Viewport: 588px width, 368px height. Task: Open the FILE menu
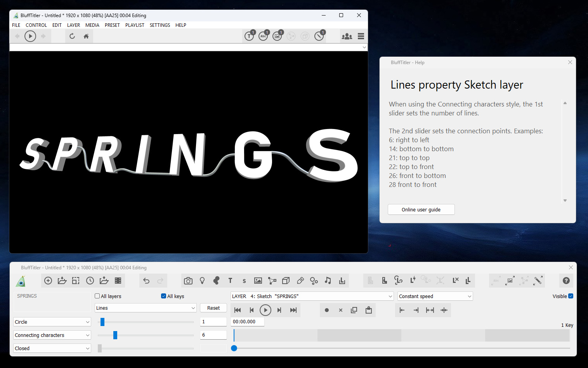click(16, 25)
